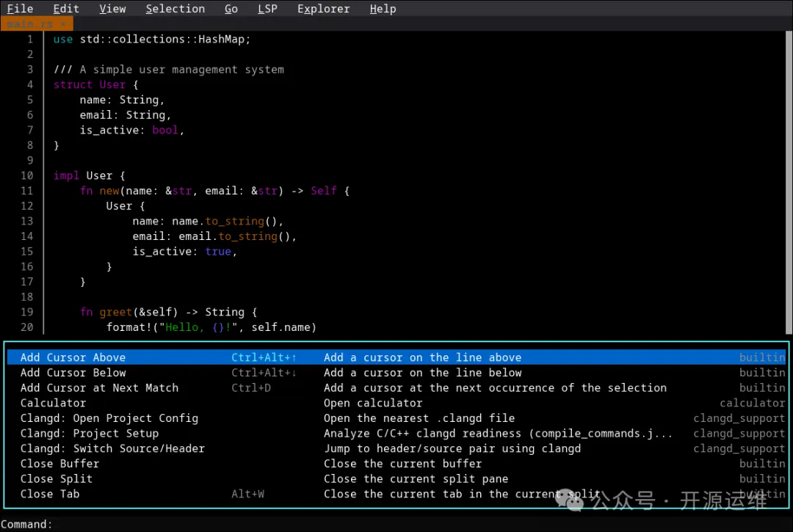Launch the Calculator command
This screenshot has width=793, height=532.
click(53, 403)
